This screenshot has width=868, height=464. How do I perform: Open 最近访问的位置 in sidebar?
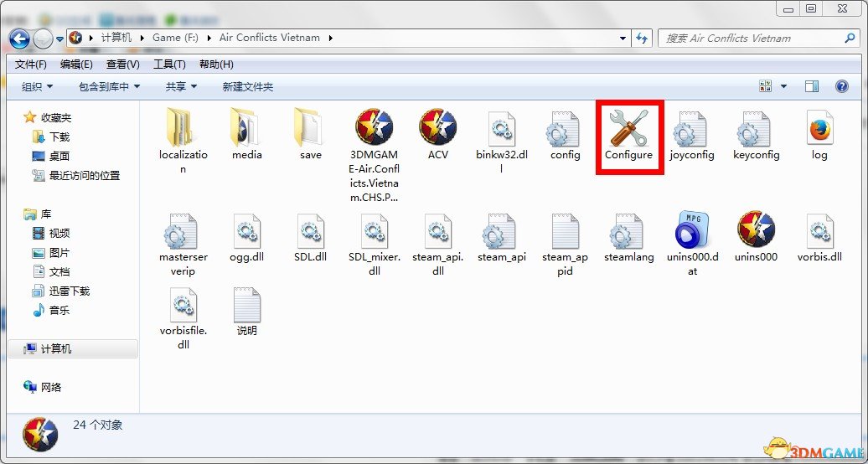[84, 176]
